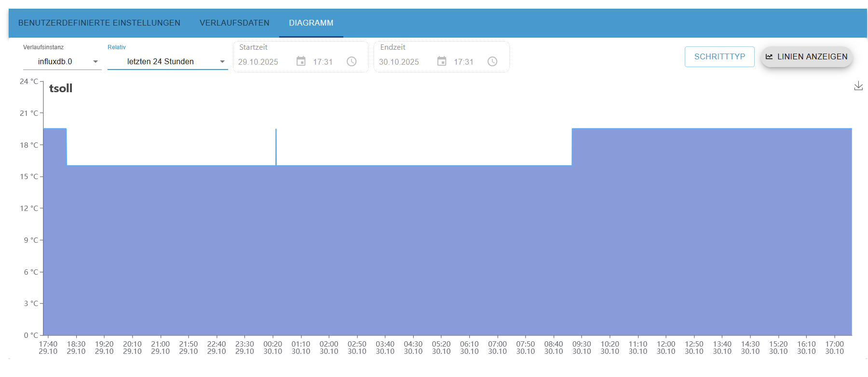Click the 18:30 29.10 x-axis label
868x377 pixels.
click(76, 348)
